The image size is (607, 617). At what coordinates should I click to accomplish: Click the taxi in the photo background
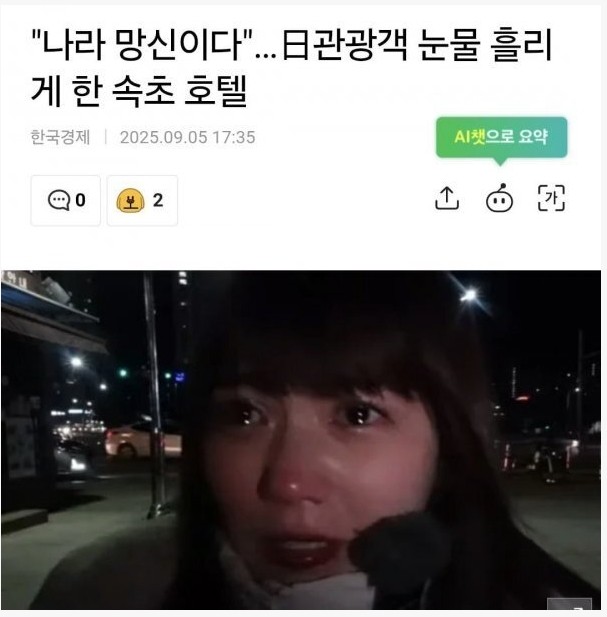[143, 440]
